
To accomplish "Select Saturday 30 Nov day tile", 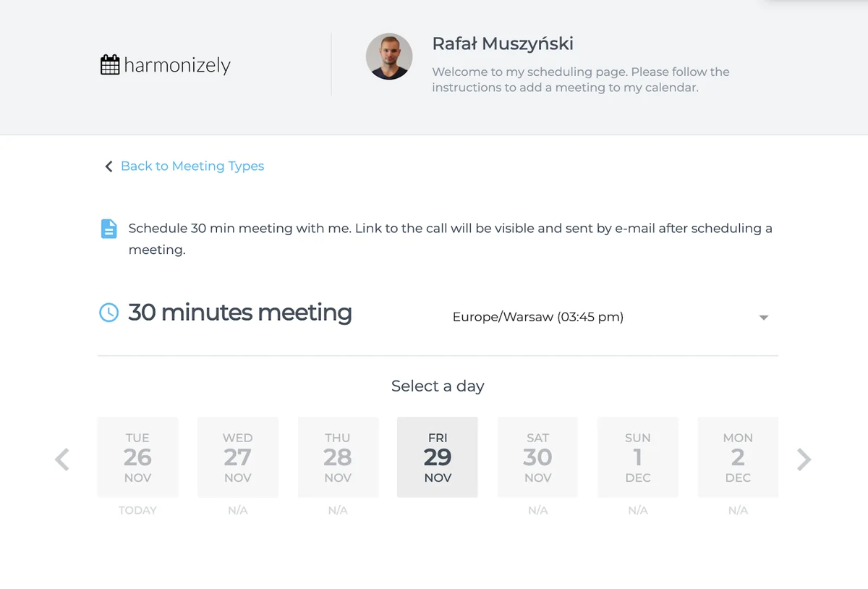I will click(537, 457).
